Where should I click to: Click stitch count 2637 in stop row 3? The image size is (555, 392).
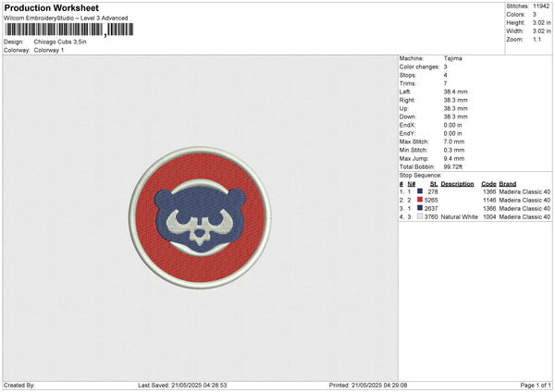tap(431, 209)
